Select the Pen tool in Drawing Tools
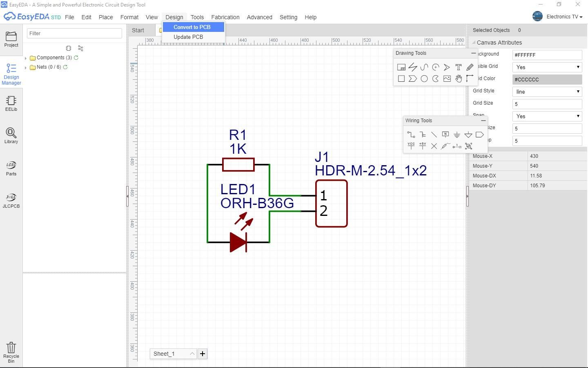 (470, 67)
